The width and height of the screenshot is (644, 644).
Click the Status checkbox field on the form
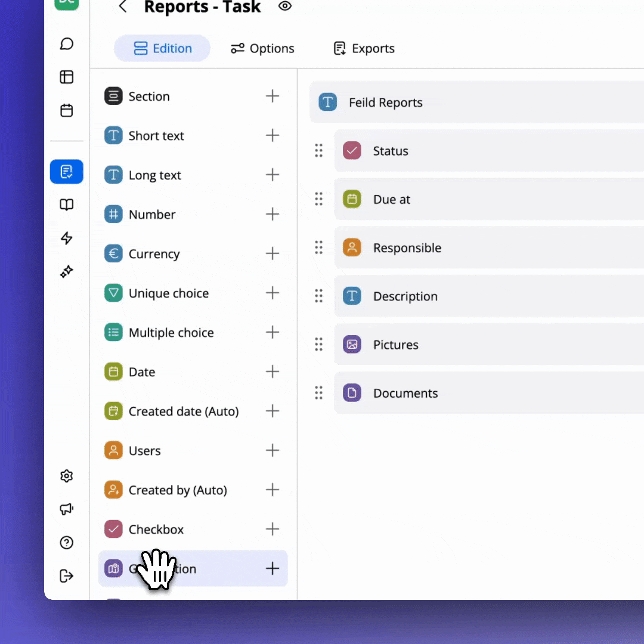point(391,151)
